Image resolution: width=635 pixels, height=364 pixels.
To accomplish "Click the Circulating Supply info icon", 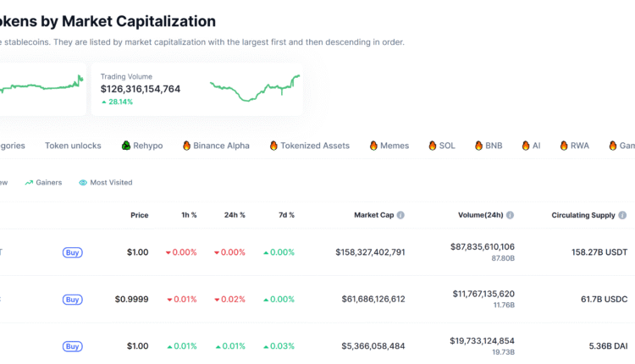I will pos(622,215).
